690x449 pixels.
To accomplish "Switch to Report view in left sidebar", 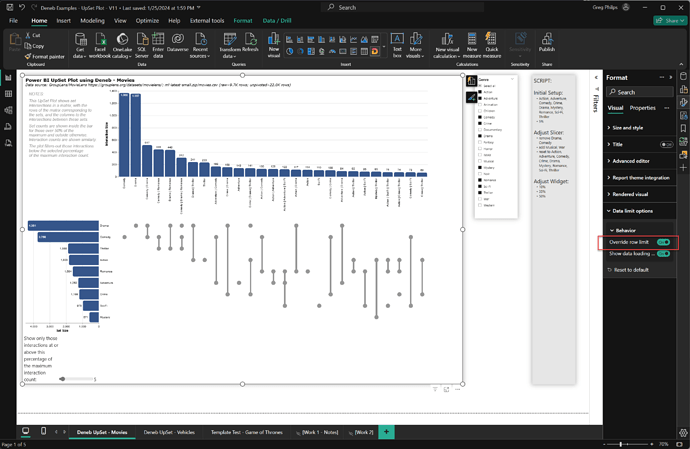I will point(8,77).
